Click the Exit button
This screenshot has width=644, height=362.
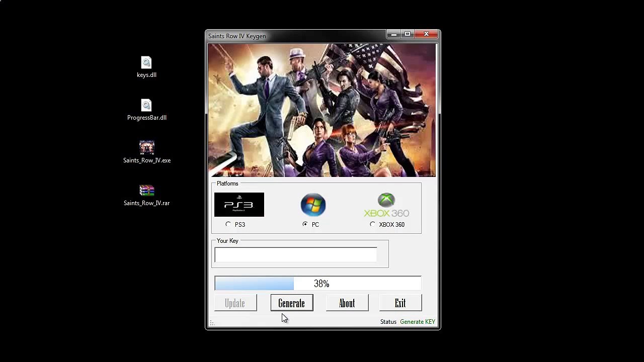[400, 303]
